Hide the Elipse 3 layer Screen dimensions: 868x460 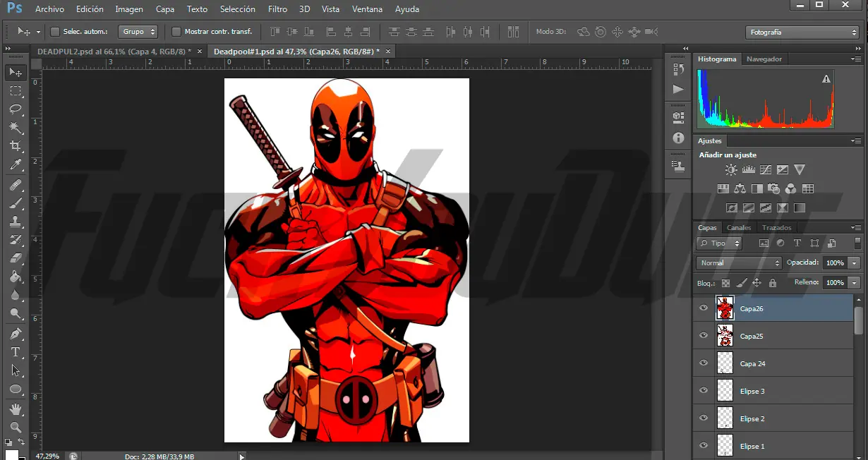[704, 391]
